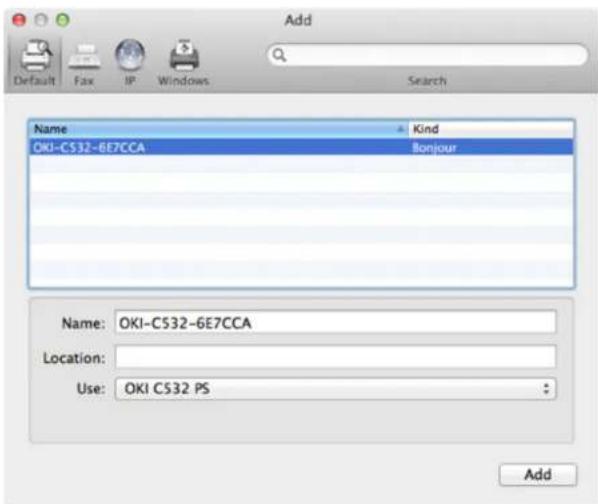Viewport: 598px width, 504px height.
Task: Click the Add button
Action: (538, 475)
